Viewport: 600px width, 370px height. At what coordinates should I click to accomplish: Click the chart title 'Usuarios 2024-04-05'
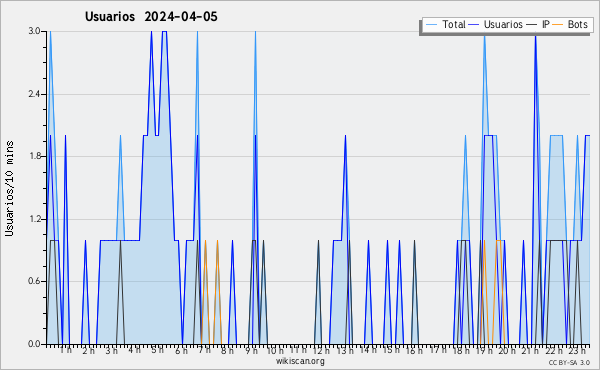coord(151,16)
